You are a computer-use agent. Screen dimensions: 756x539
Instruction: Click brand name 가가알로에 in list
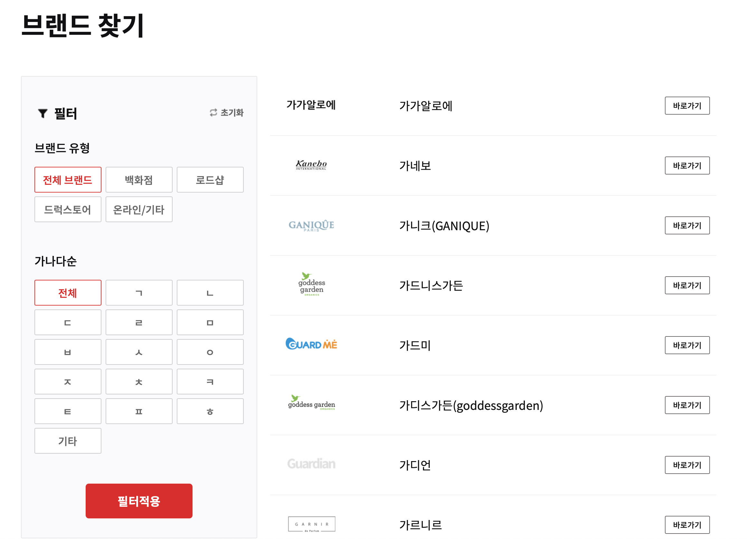point(426,106)
